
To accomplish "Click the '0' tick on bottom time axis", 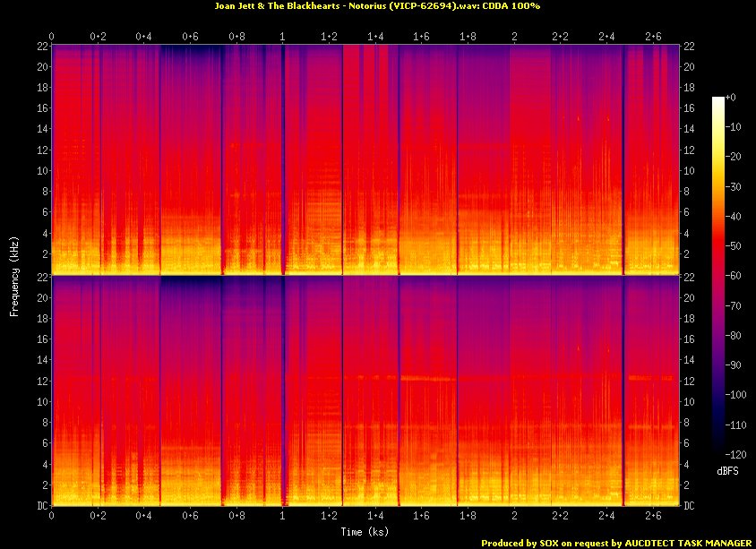I will click(52, 517).
